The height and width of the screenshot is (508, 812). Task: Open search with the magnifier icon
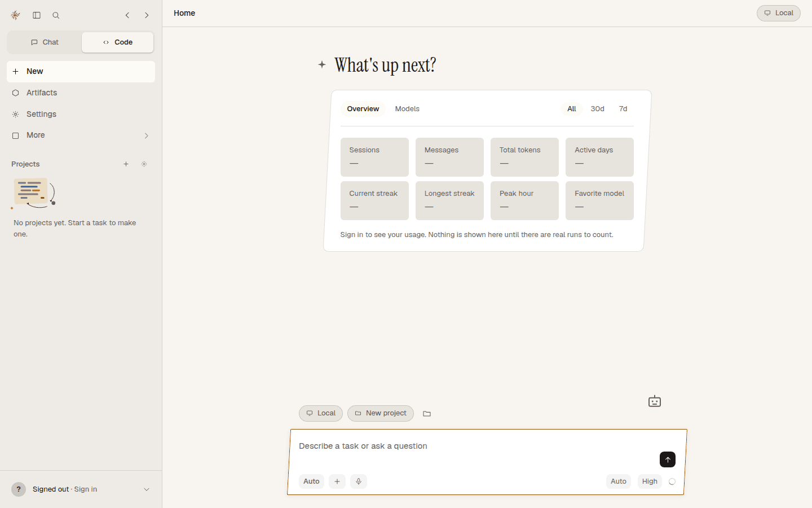coord(56,15)
